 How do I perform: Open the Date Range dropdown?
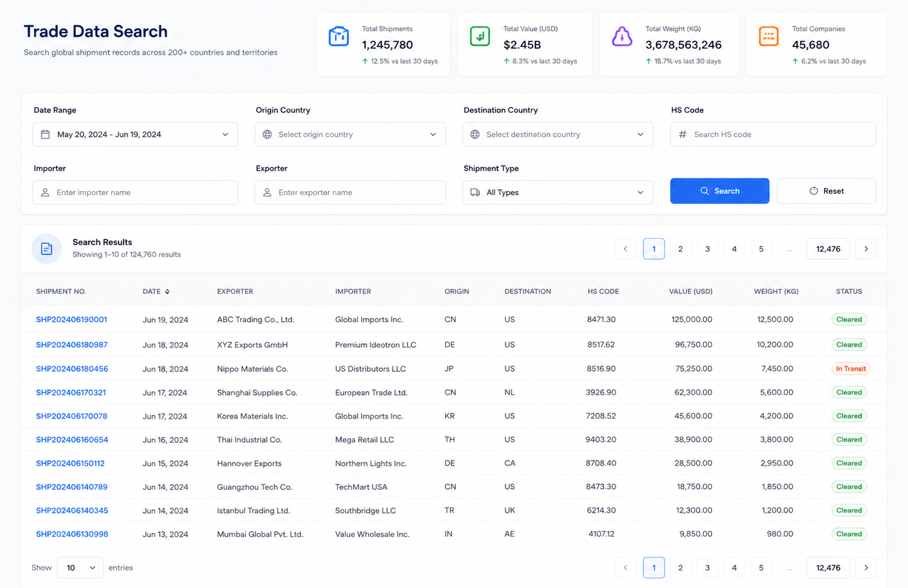tap(135, 134)
